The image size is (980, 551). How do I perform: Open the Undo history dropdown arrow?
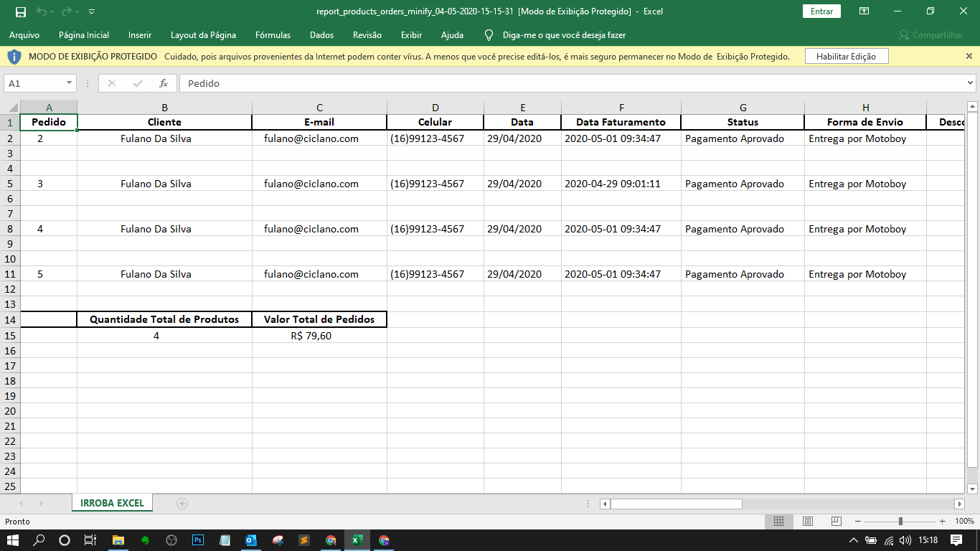[52, 11]
